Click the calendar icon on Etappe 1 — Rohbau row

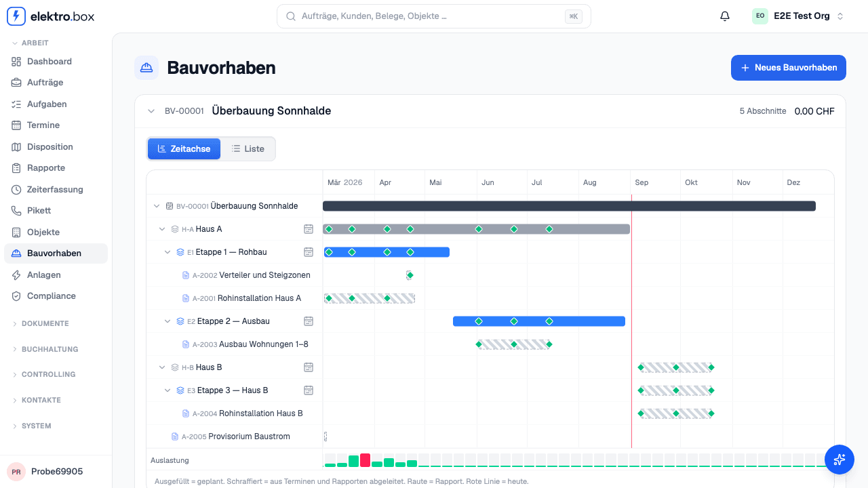point(309,252)
